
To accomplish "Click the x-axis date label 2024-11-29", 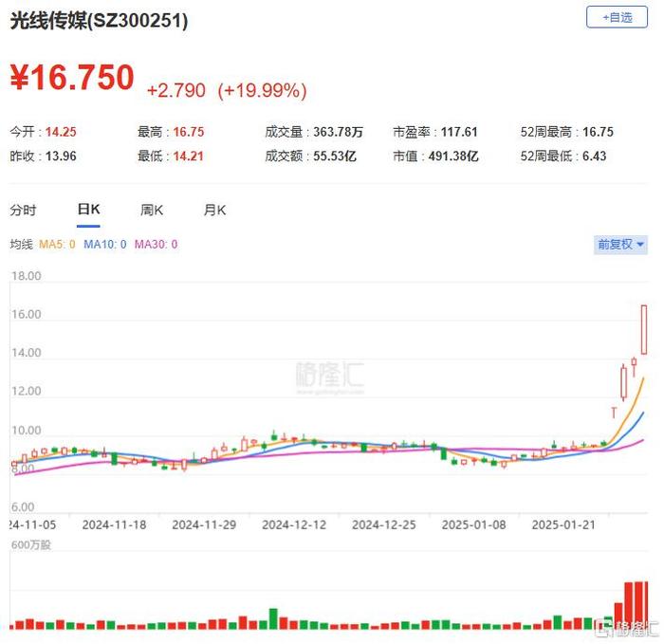I will (204, 525).
